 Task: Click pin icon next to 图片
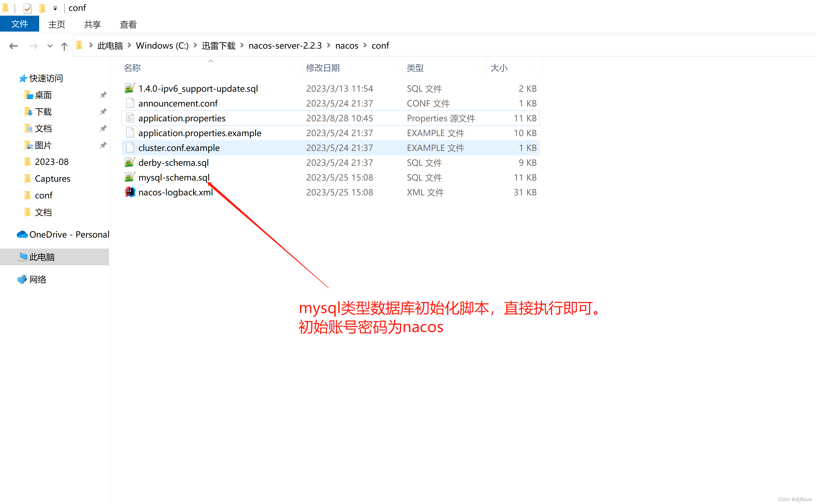tap(103, 145)
